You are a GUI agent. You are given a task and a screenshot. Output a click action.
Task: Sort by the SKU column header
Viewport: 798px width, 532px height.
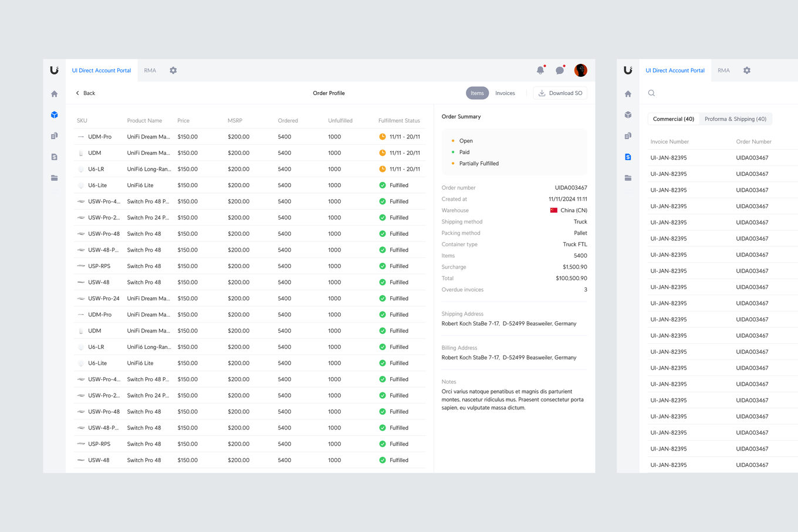point(82,121)
